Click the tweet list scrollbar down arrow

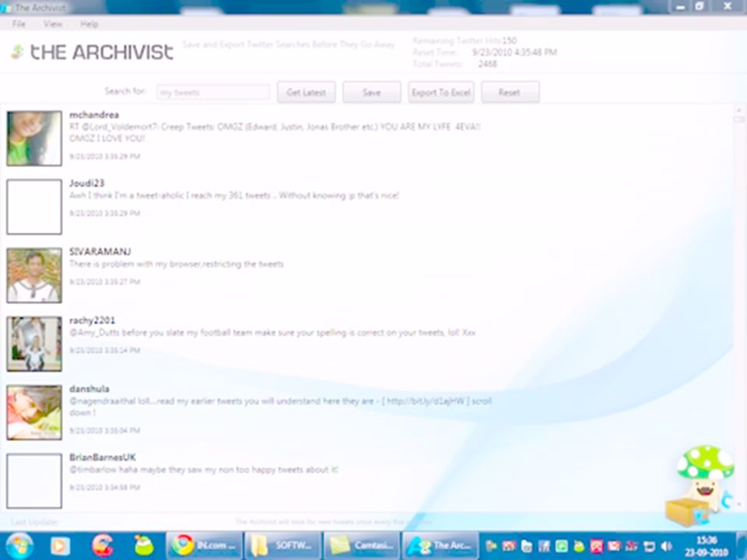[739, 504]
